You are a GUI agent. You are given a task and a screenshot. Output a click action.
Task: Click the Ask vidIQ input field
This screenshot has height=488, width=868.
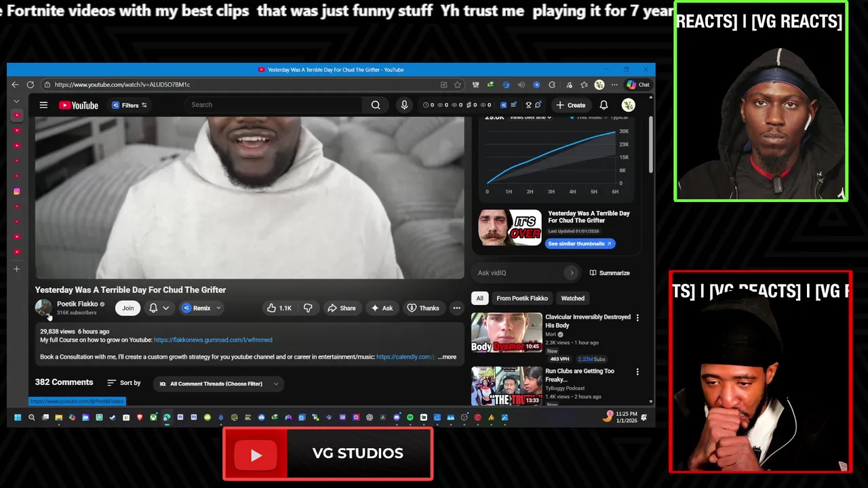(x=519, y=272)
